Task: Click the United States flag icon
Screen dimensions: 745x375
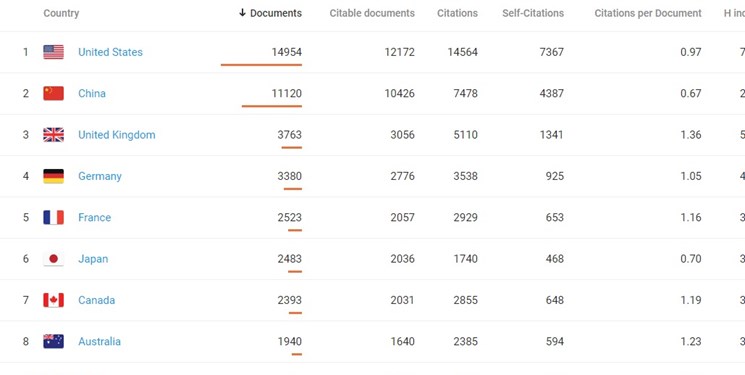Action: (x=53, y=52)
